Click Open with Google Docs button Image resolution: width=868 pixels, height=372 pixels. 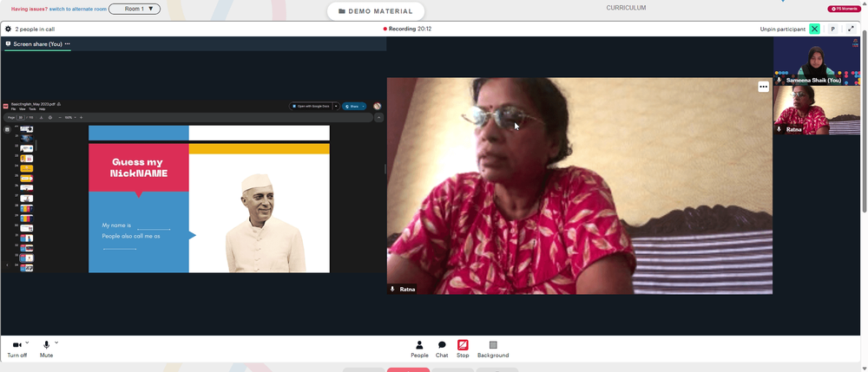coord(311,106)
